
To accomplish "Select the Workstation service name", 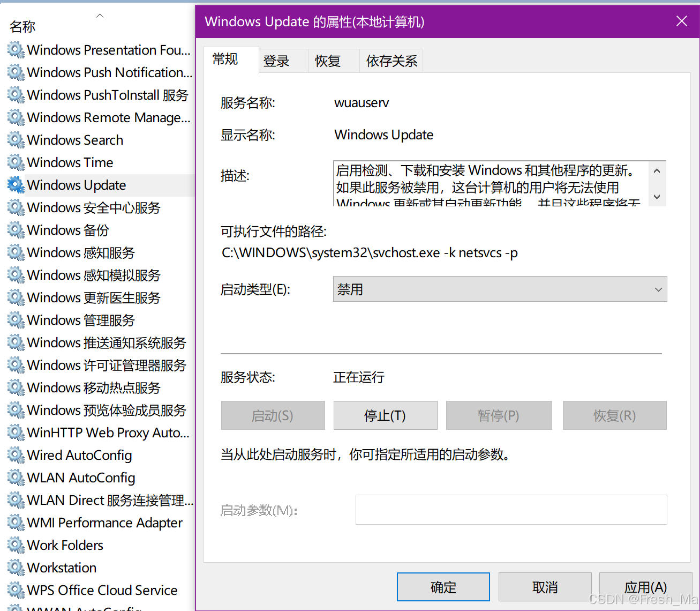I will (62, 568).
